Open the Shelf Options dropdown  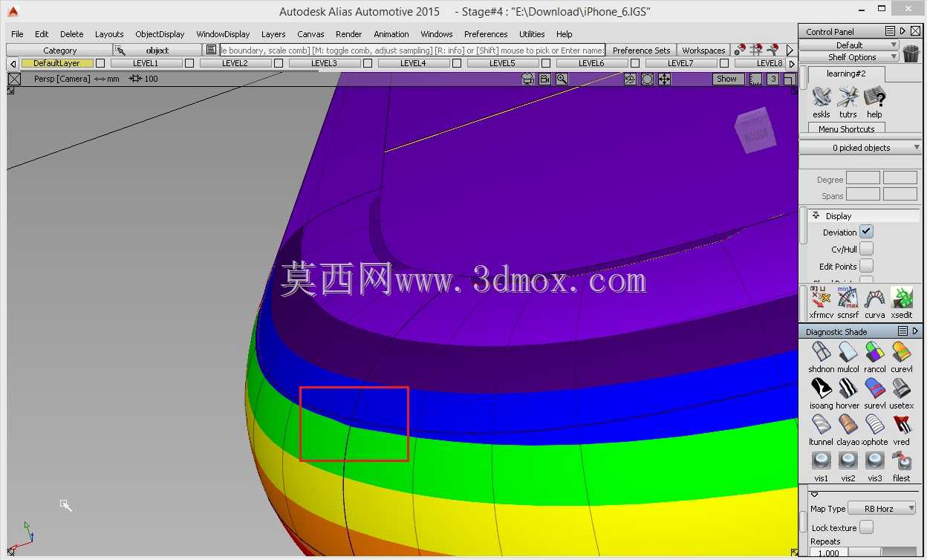(x=849, y=56)
